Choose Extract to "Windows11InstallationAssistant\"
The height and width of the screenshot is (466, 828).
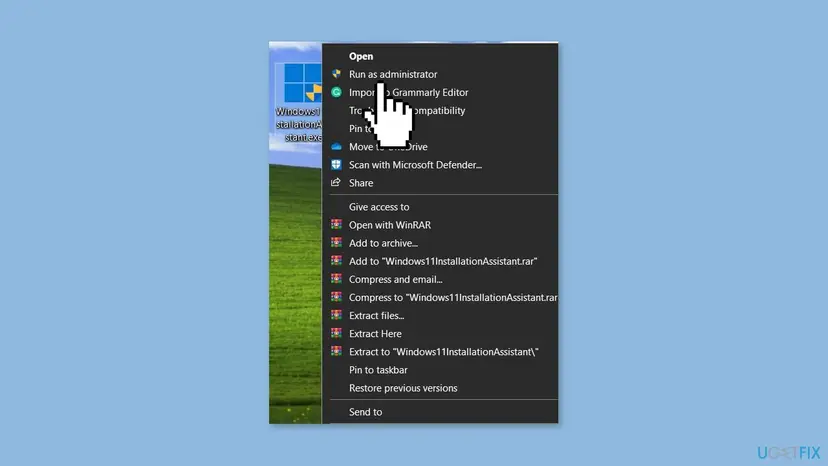[x=444, y=352]
